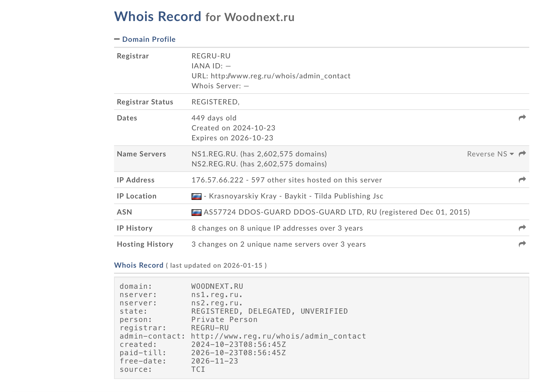Screen dimensions: 542x392
Task: Click share arrow in IP History row
Action: coord(522,228)
